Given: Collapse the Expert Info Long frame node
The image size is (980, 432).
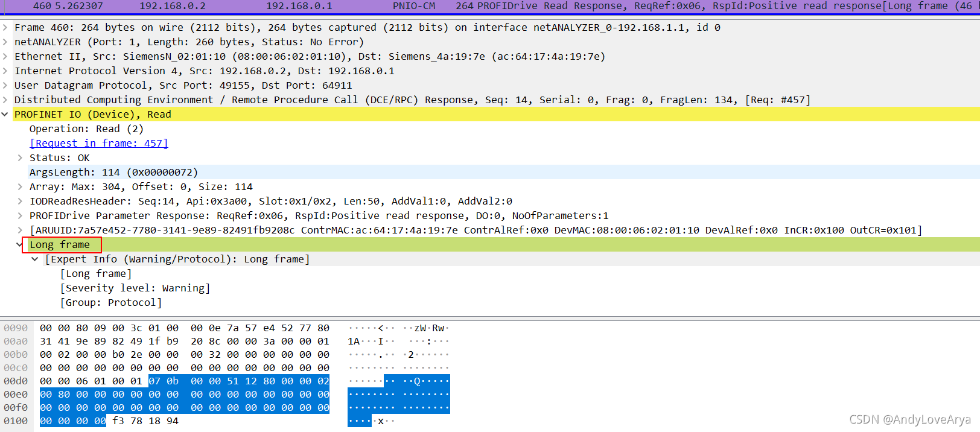Looking at the screenshot, I should click(x=35, y=259).
